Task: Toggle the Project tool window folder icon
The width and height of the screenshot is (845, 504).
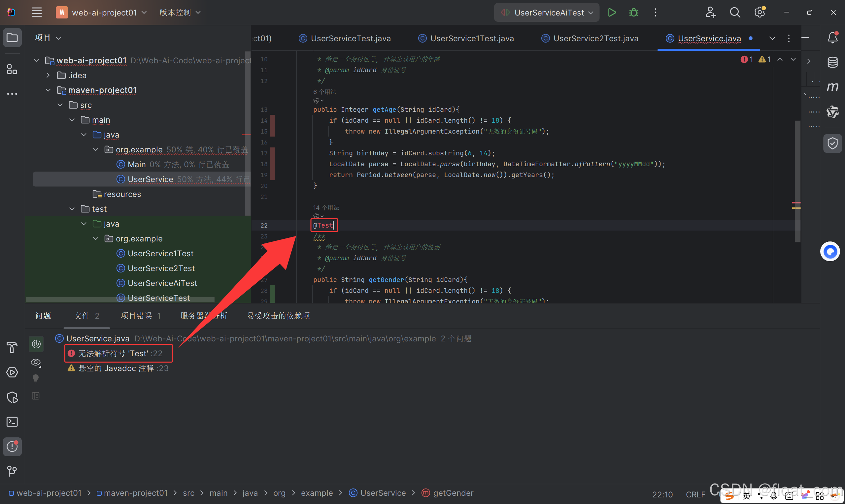Action: [x=12, y=37]
